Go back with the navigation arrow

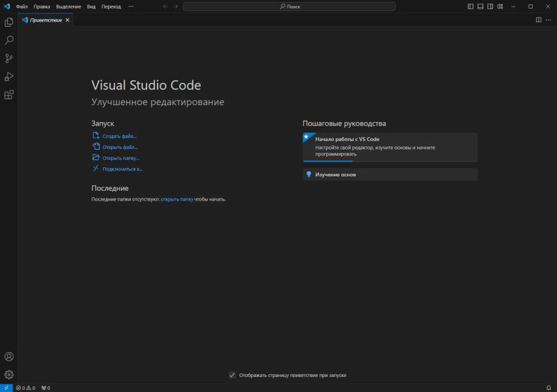click(x=165, y=7)
